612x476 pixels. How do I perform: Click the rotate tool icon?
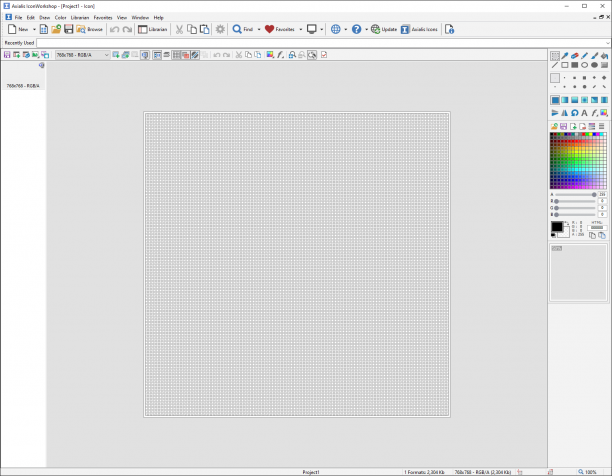(575, 113)
